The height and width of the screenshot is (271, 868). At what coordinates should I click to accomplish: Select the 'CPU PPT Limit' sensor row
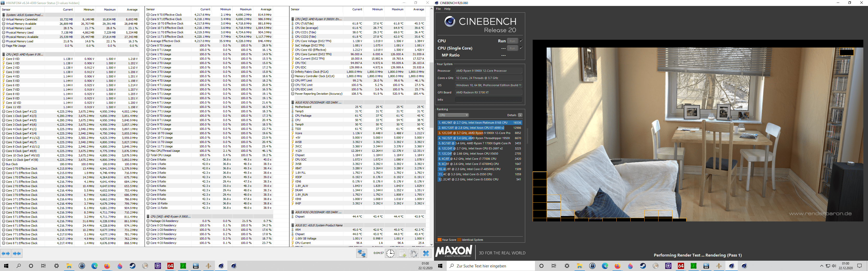[358, 81]
